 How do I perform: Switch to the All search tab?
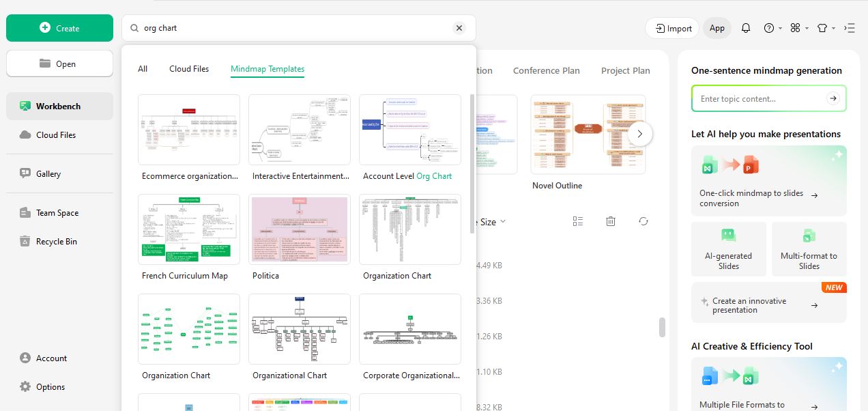pyautogui.click(x=143, y=69)
